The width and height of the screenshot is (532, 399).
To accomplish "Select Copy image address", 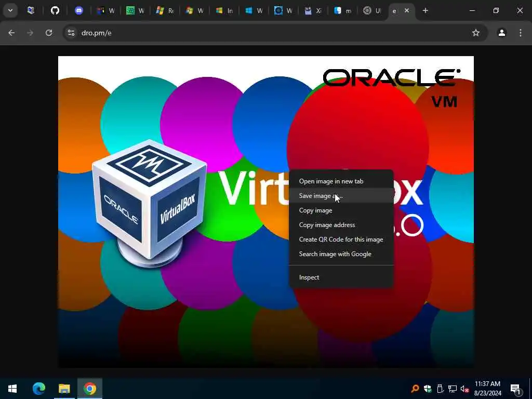I will 341,225.
